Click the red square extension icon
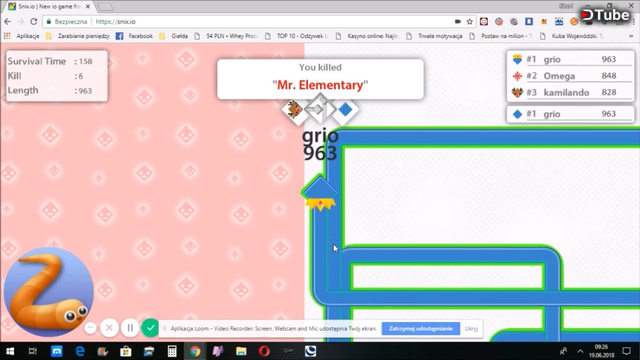This screenshot has width=640, height=360. (484, 22)
